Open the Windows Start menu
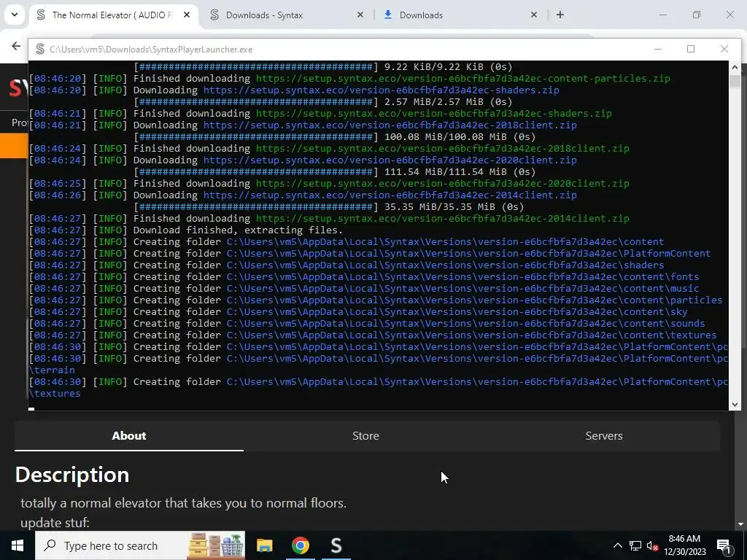Viewport: 747px width, 560px height. 18,545
